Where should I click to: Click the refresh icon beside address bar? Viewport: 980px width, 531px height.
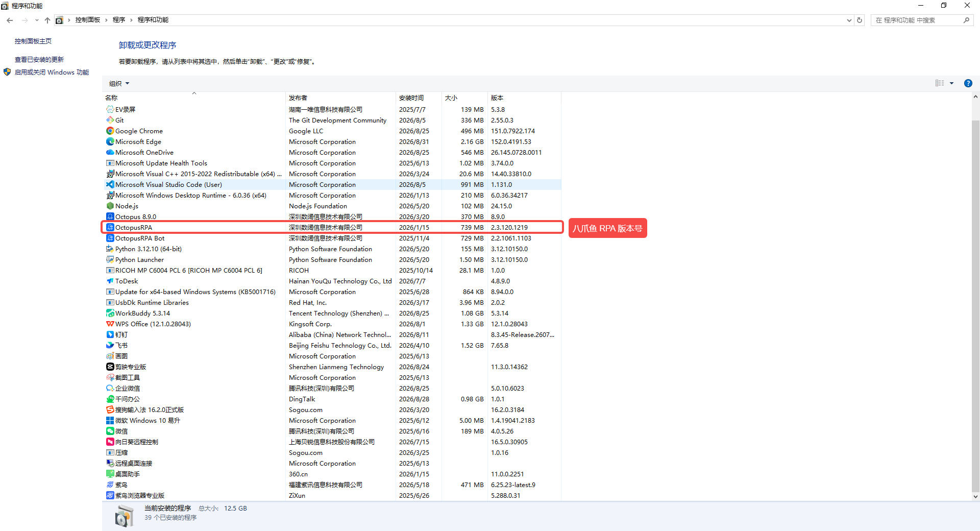pyautogui.click(x=860, y=20)
